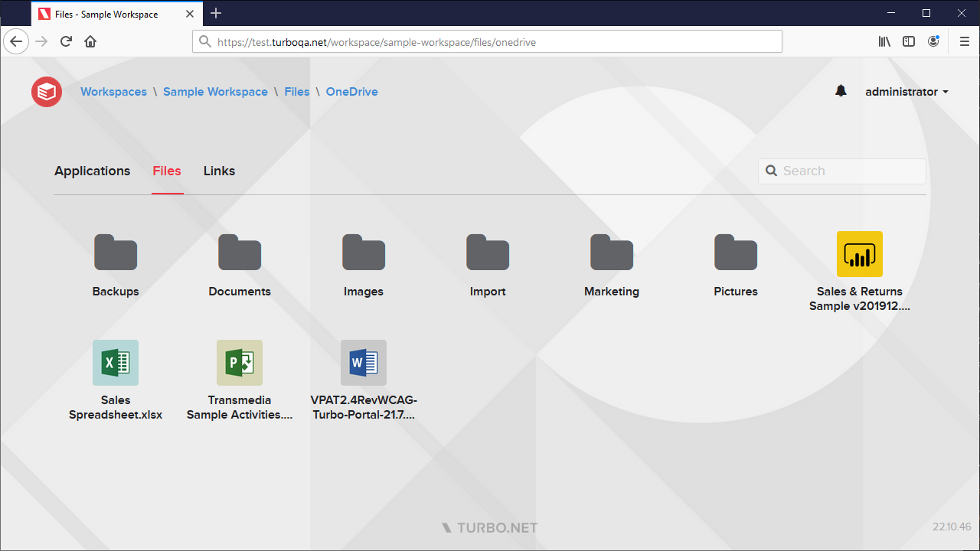980x551 pixels.
Task: Switch to the Applications tab
Action: click(92, 171)
